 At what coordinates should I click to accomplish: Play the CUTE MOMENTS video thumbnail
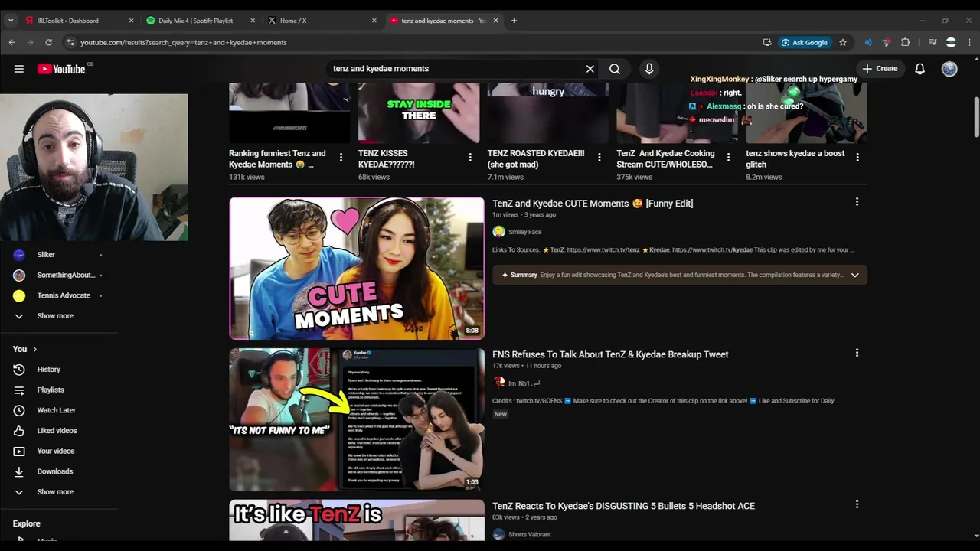[x=357, y=269]
